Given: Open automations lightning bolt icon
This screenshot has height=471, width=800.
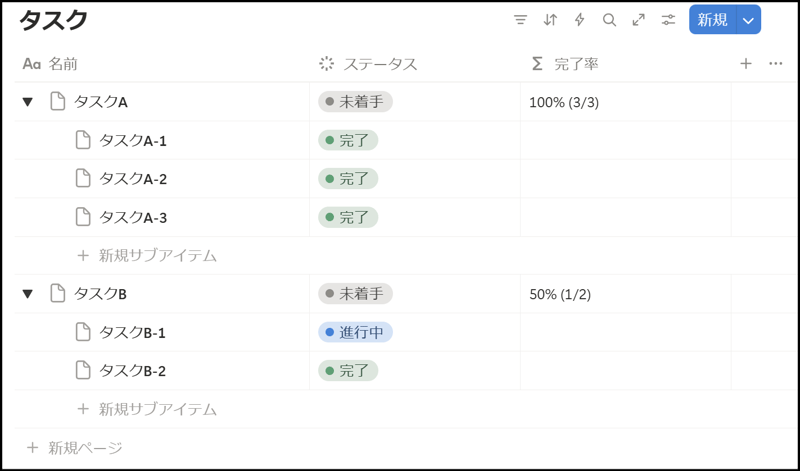Looking at the screenshot, I should pyautogui.click(x=580, y=20).
